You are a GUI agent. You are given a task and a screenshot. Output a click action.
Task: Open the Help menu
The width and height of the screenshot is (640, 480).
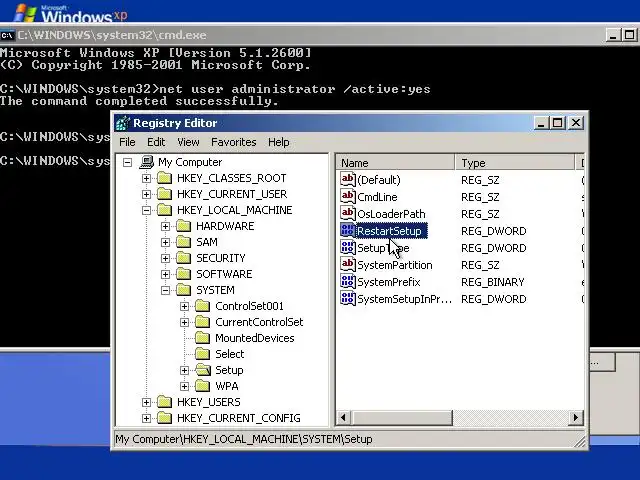click(x=279, y=142)
